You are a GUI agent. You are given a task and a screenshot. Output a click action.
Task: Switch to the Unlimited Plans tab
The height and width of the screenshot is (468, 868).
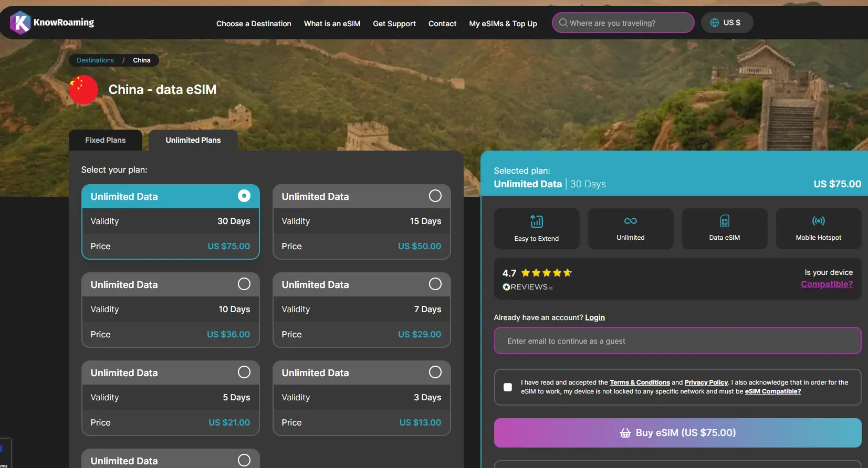click(193, 140)
